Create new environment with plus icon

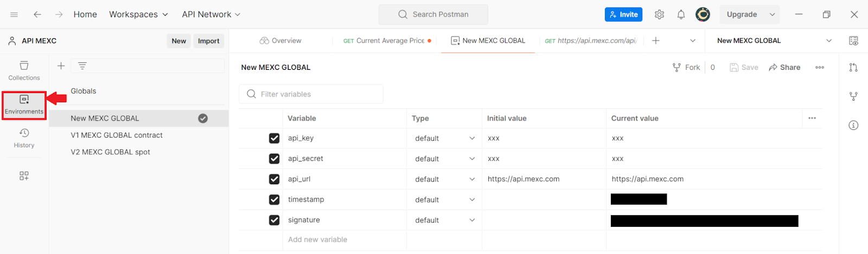pos(61,66)
